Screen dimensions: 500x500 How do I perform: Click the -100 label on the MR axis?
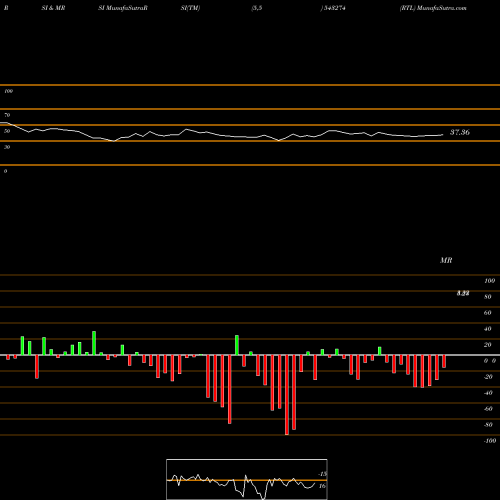490,441
